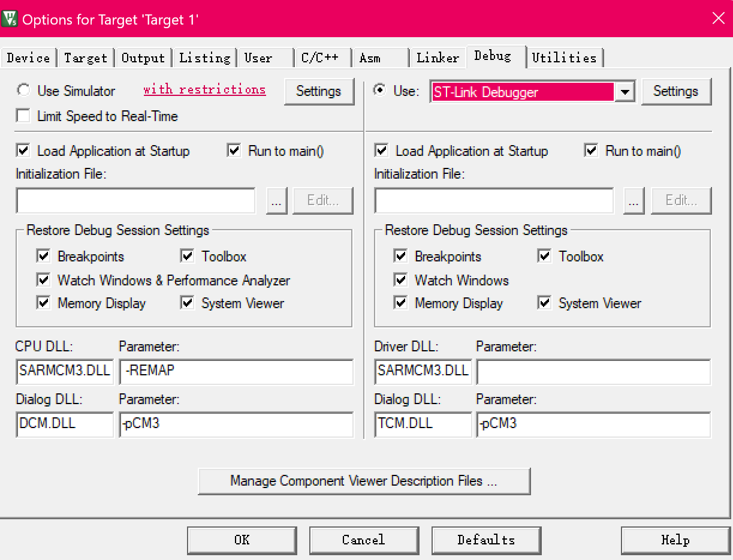The height and width of the screenshot is (560, 733).
Task: Toggle simulator Load Application at Startup
Action: 23,150
